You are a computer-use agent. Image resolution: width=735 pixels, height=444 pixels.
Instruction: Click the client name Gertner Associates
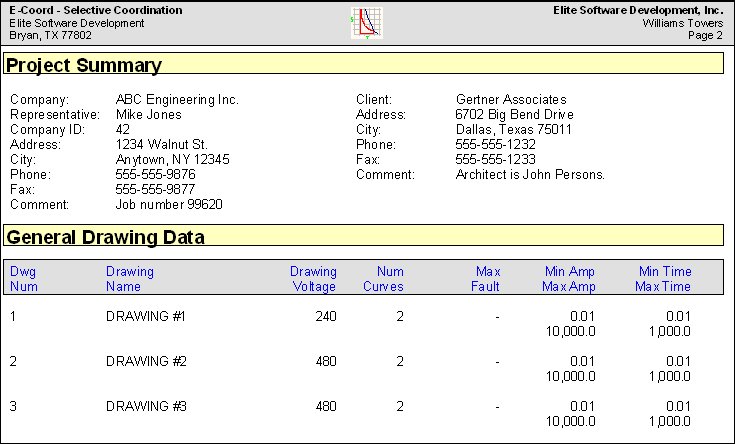pos(511,99)
